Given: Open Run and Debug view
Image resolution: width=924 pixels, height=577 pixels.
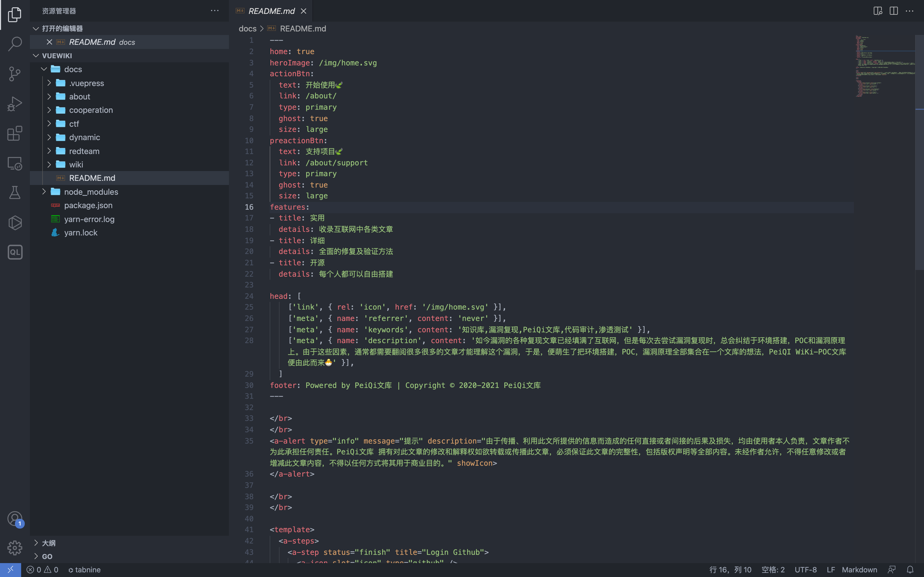Looking at the screenshot, I should coord(14,103).
